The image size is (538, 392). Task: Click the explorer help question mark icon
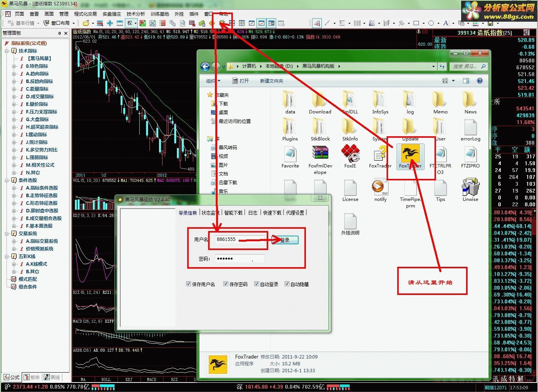[x=480, y=81]
